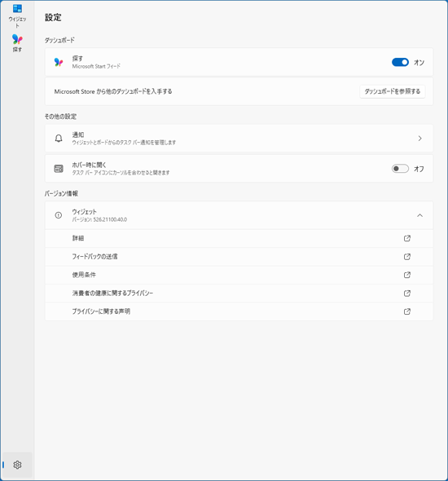
Task: Open the 使用条件 external link icon
Action: point(407,275)
